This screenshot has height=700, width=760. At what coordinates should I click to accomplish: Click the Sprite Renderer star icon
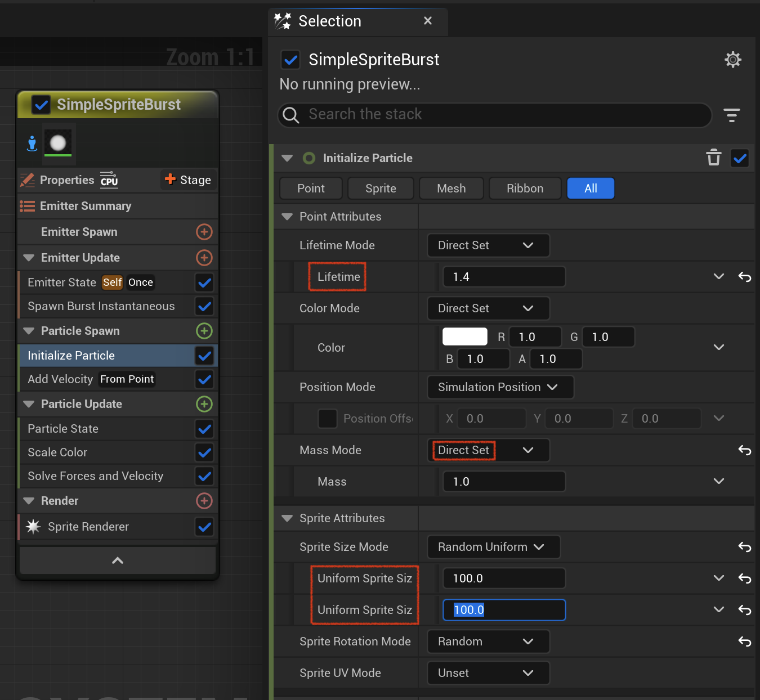(33, 526)
